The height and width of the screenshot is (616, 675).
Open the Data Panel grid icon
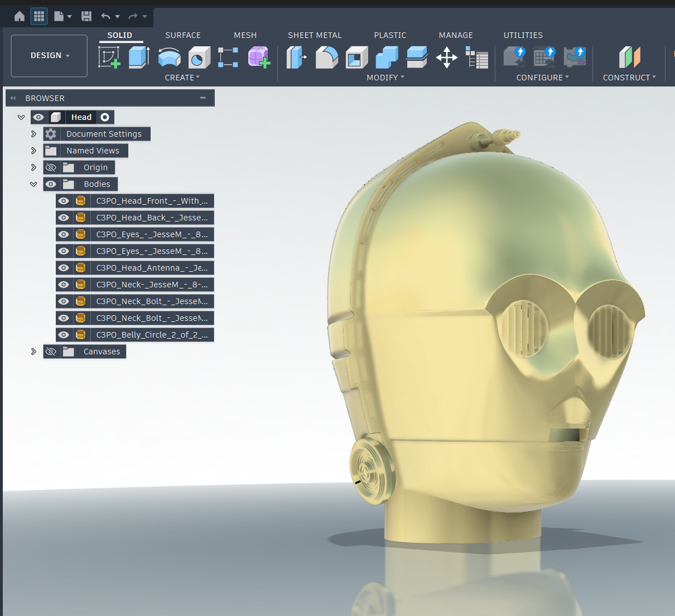pos(39,16)
